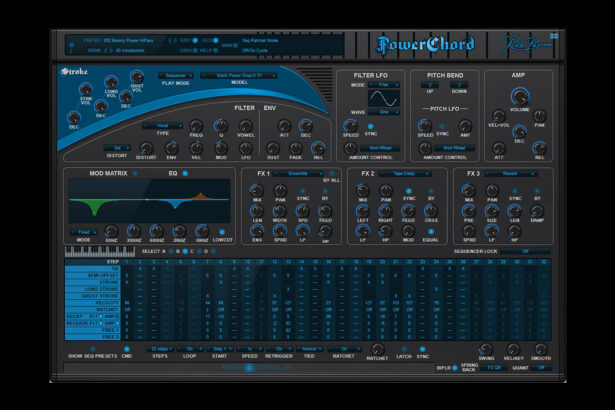
Task: Open Filter LFO MODE dropdown
Action: (384, 84)
